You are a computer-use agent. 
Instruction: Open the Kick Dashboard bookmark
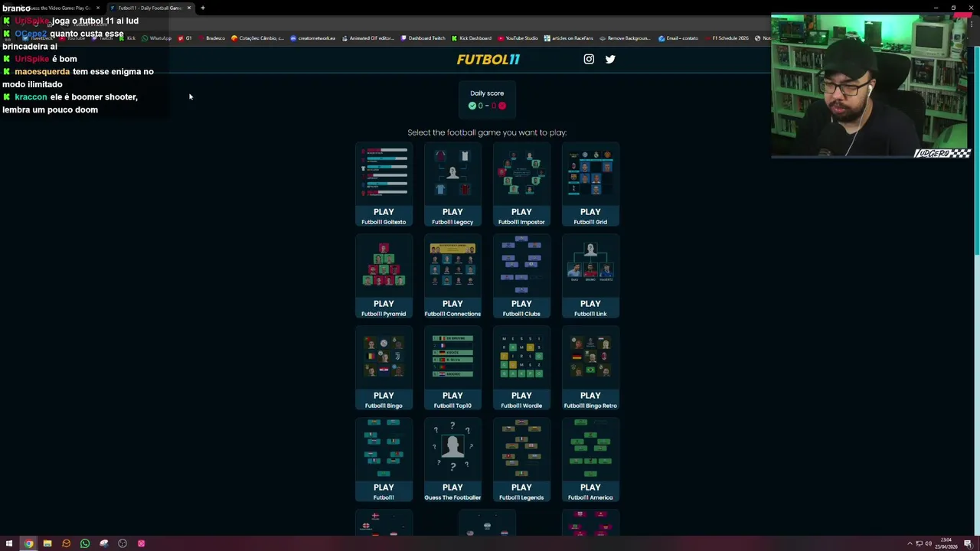[472, 38]
